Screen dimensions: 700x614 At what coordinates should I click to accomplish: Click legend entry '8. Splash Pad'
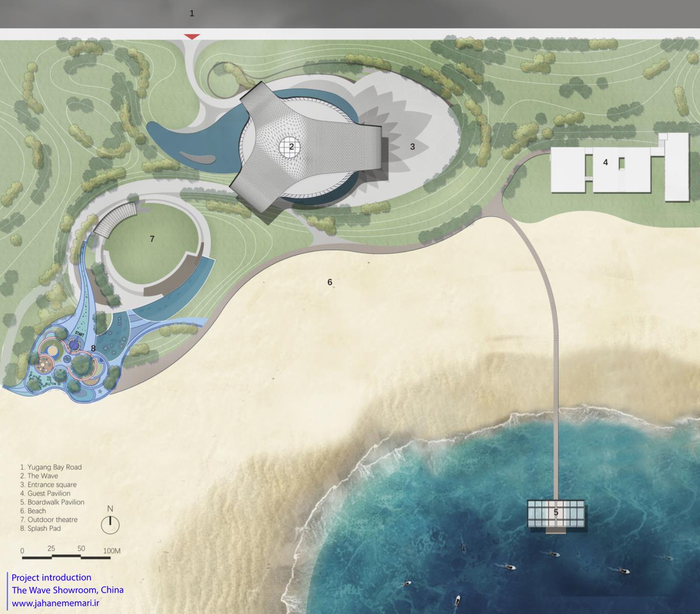40,528
